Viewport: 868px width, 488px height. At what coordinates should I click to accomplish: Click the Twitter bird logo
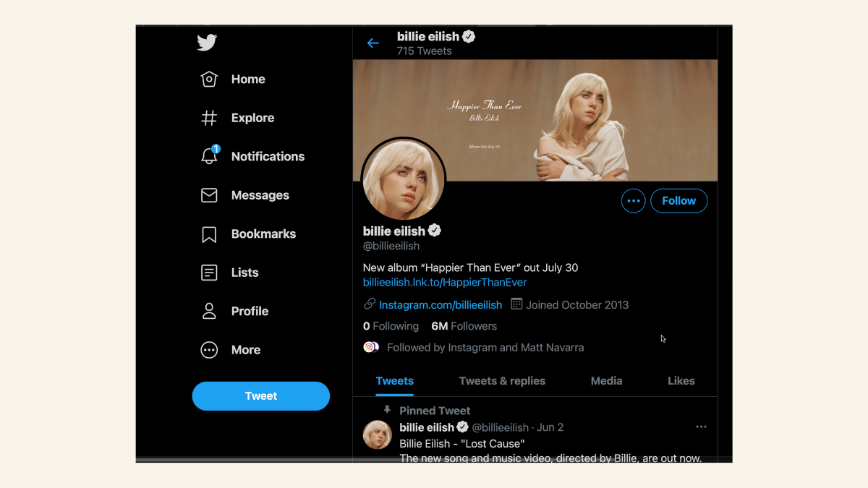tap(207, 43)
